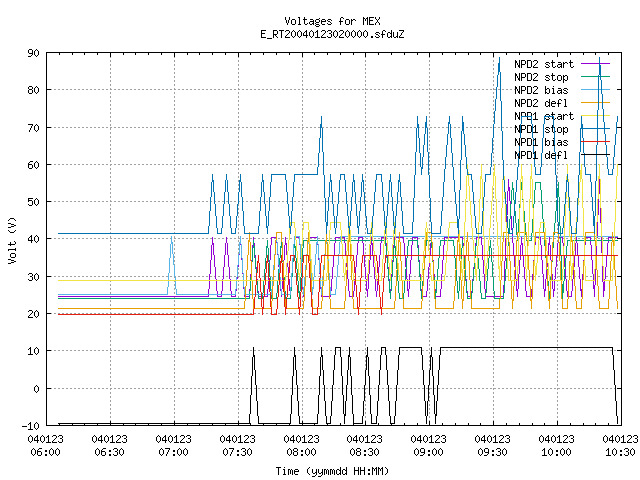
Task: Select the filename E_RT20040123020000.sfduZ subtitle
Action: click(x=332, y=34)
